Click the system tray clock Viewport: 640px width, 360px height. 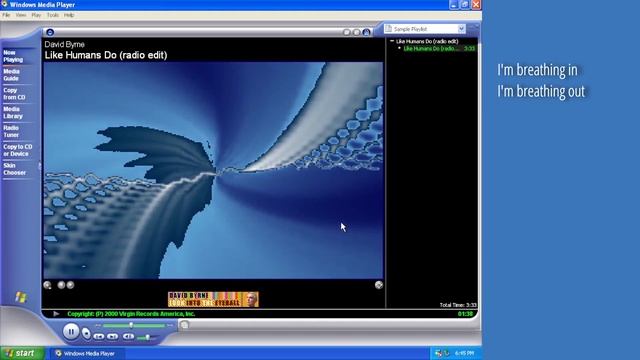[464, 353]
